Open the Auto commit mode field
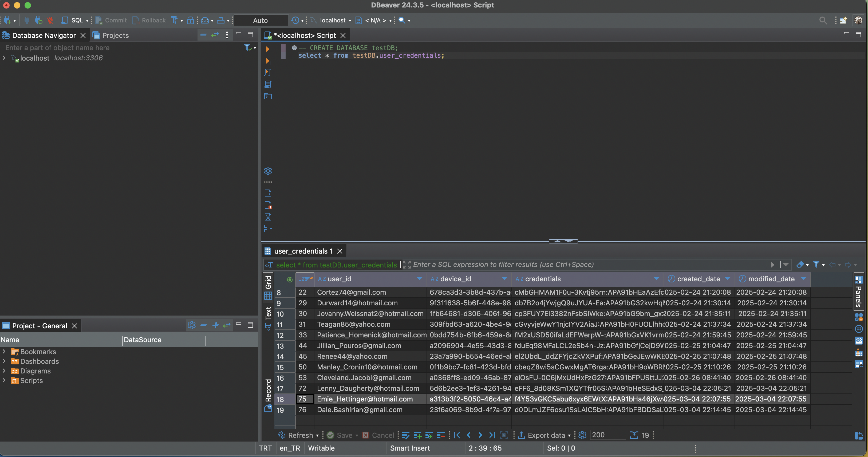Screen dimensions: 868x457 pos(261,21)
